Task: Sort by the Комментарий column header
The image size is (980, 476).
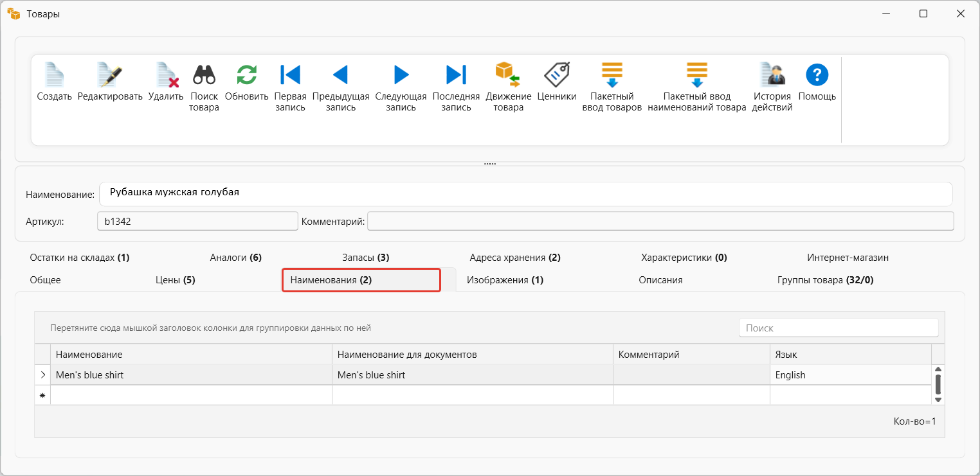Action: [x=691, y=355]
